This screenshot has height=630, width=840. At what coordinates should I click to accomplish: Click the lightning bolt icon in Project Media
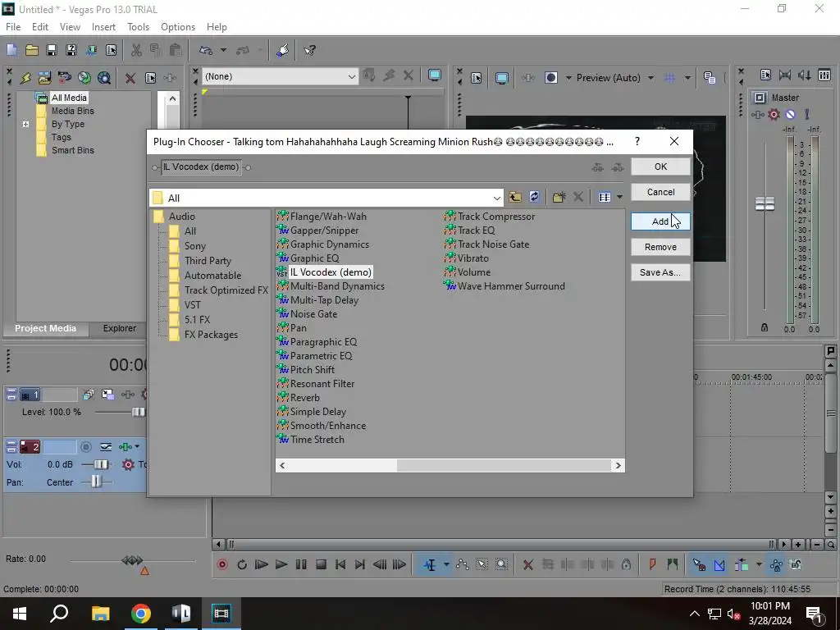point(25,78)
